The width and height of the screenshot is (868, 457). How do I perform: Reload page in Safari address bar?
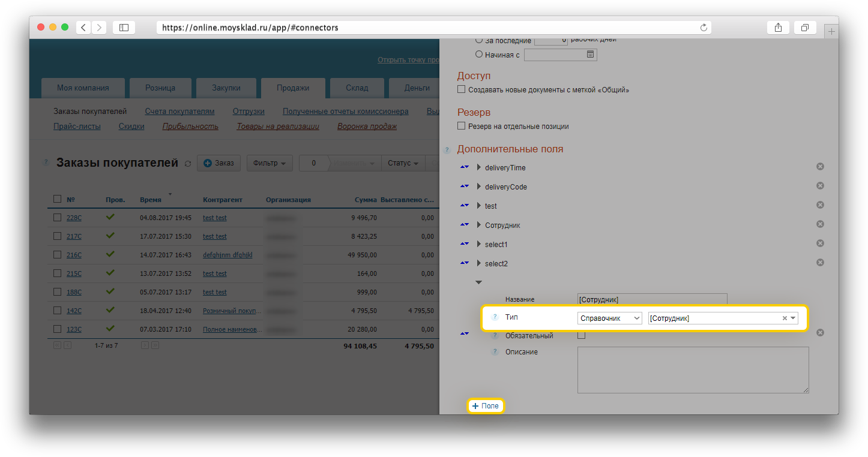pyautogui.click(x=704, y=28)
